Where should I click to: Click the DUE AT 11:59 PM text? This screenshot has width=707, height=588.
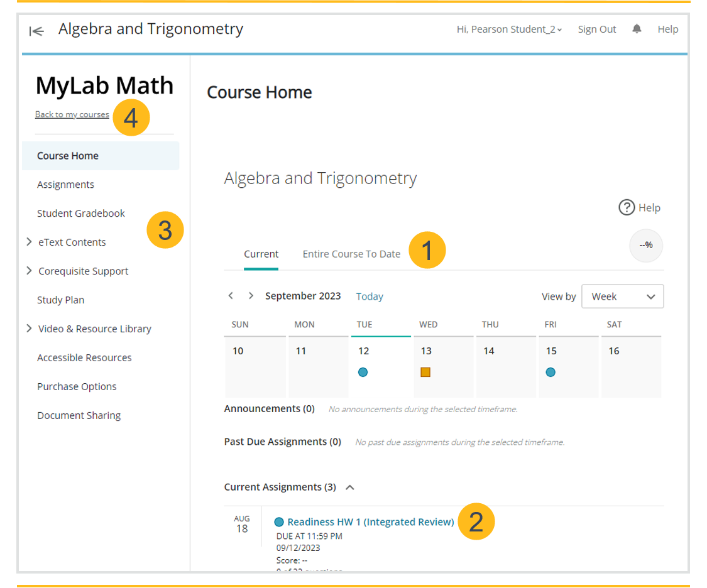[x=309, y=536]
